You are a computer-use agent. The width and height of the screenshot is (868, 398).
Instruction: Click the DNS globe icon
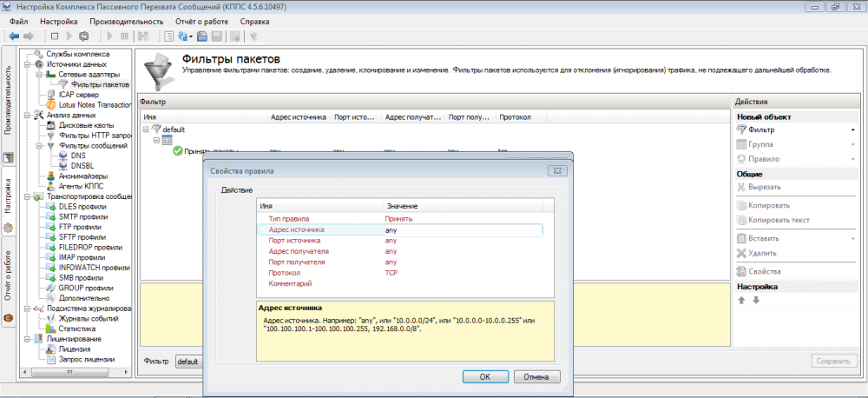[63, 156]
